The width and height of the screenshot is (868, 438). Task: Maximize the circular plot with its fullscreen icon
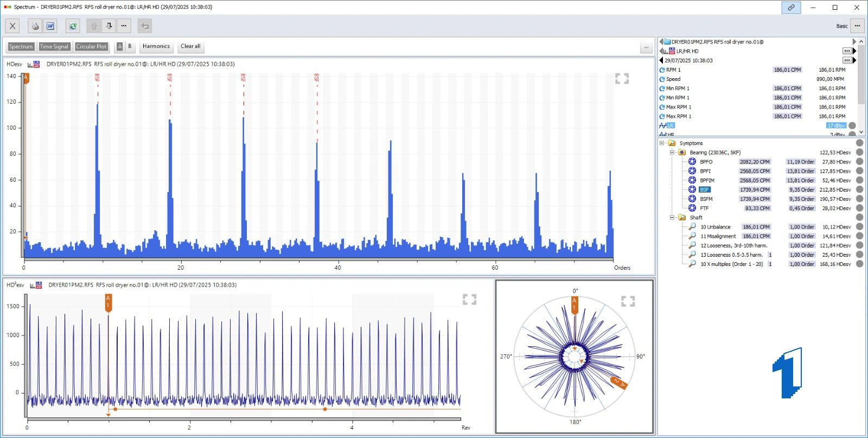click(x=628, y=301)
